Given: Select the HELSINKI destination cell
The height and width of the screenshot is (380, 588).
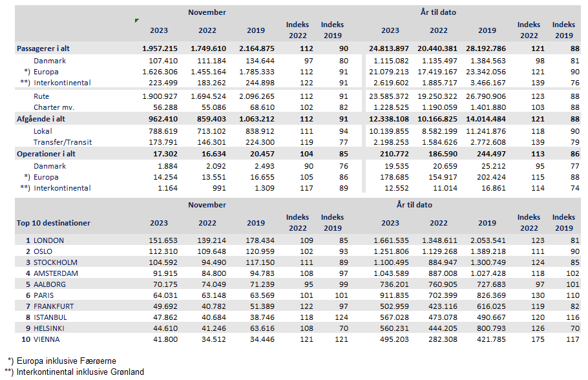Looking at the screenshot, I should click(x=52, y=328).
